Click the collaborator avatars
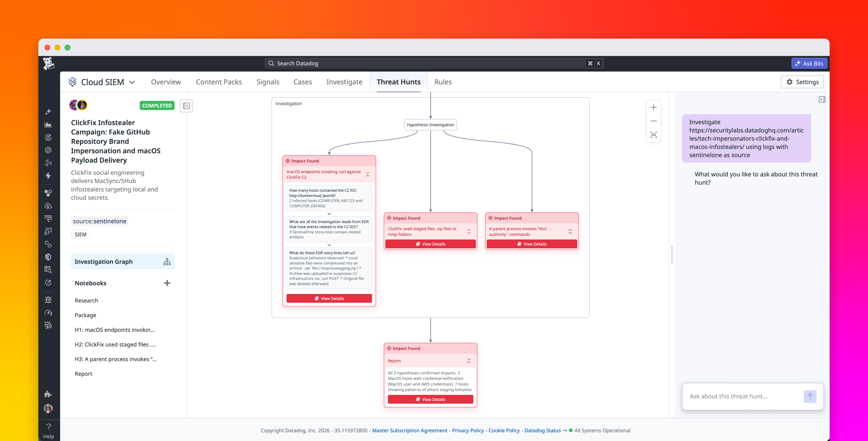The width and height of the screenshot is (868, 441). click(79, 105)
